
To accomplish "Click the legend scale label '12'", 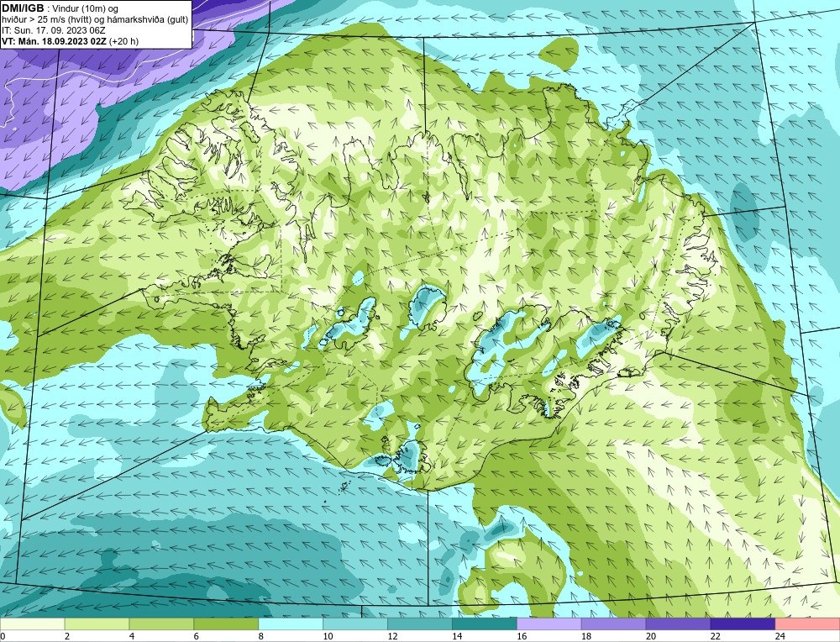I will click(x=392, y=637).
